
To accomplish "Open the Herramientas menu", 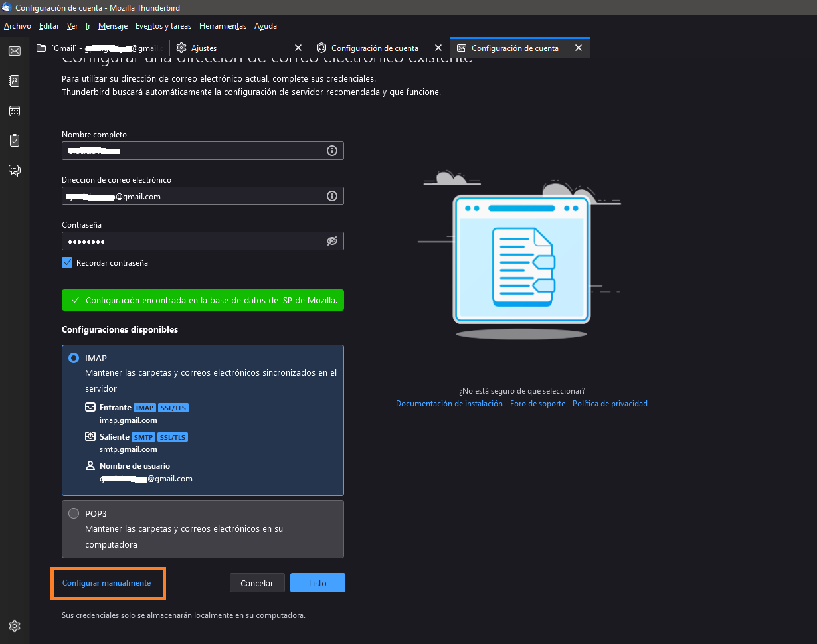I will [223, 26].
